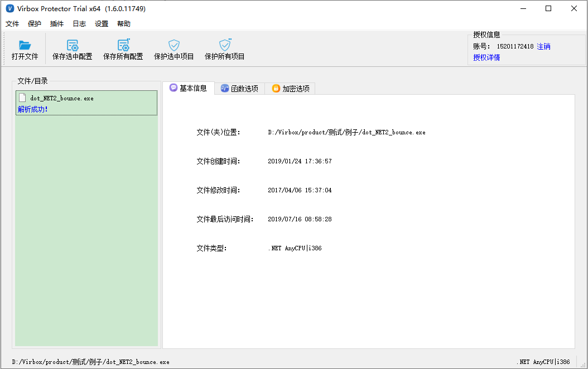Protect all items via 保护所有项目
The height and width of the screenshot is (369, 588).
(225, 50)
